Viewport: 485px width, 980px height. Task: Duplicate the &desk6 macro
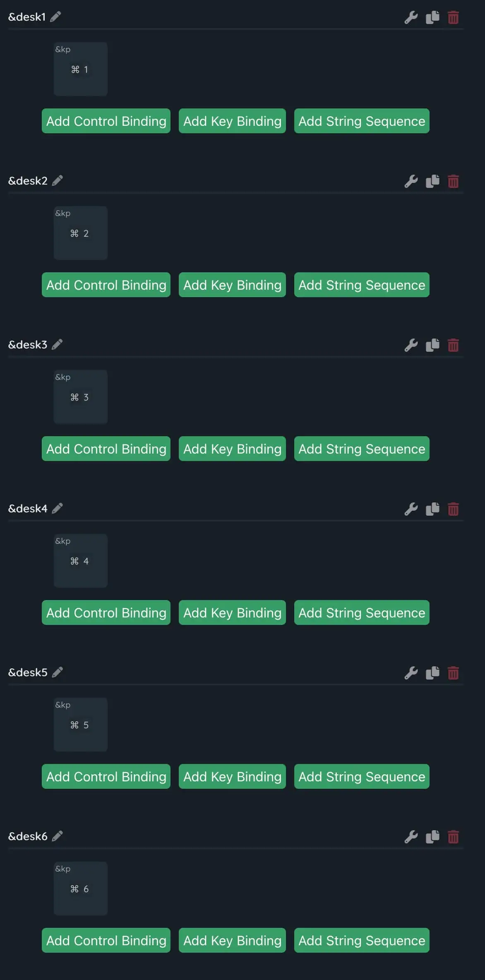(432, 837)
